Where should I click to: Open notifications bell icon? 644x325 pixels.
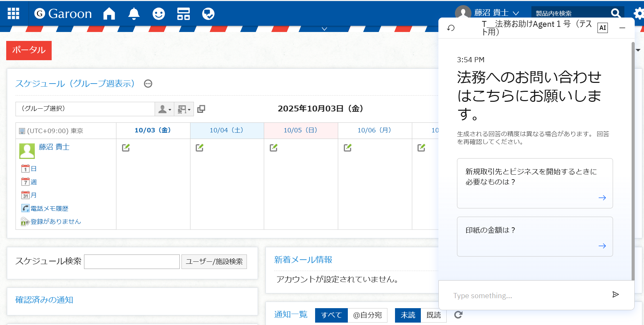click(x=134, y=13)
